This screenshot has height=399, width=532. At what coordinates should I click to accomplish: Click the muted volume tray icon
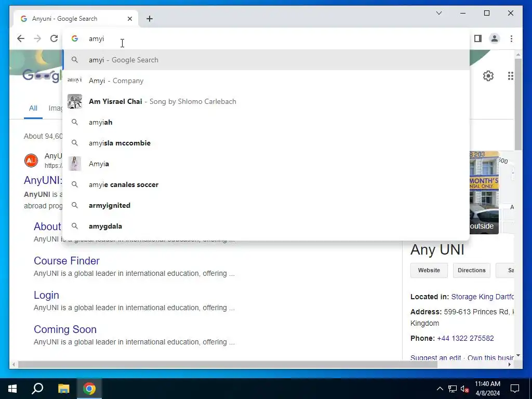(464, 389)
